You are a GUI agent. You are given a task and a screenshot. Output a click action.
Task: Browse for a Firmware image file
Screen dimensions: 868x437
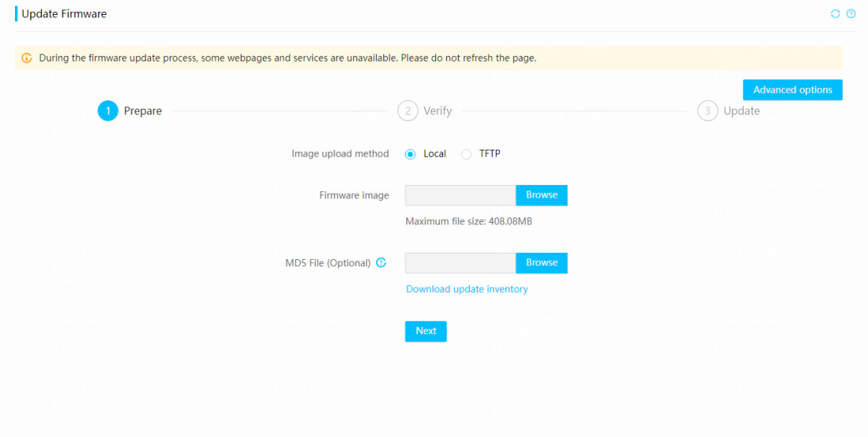tap(541, 195)
